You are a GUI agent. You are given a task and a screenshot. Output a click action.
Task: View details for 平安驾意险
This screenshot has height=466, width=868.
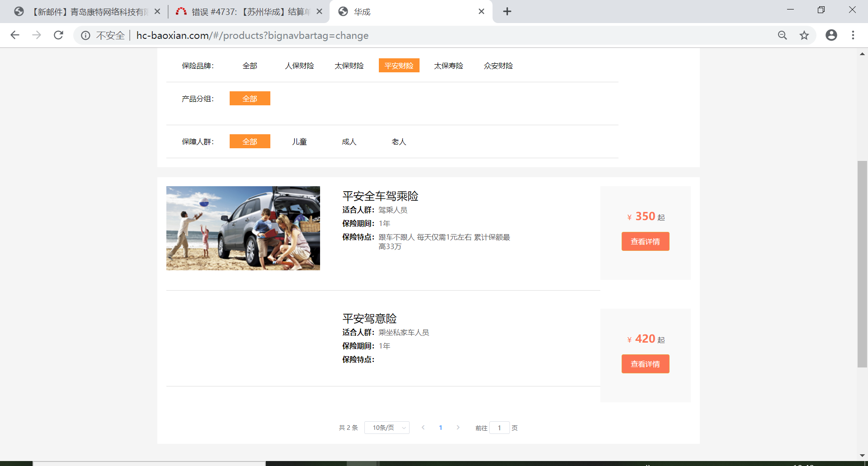(x=645, y=364)
